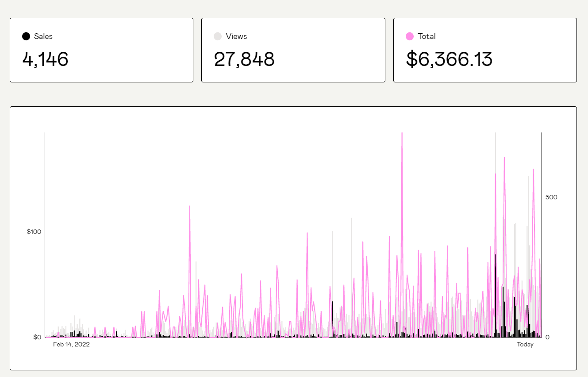Click the grey Views legend dot

coord(218,36)
